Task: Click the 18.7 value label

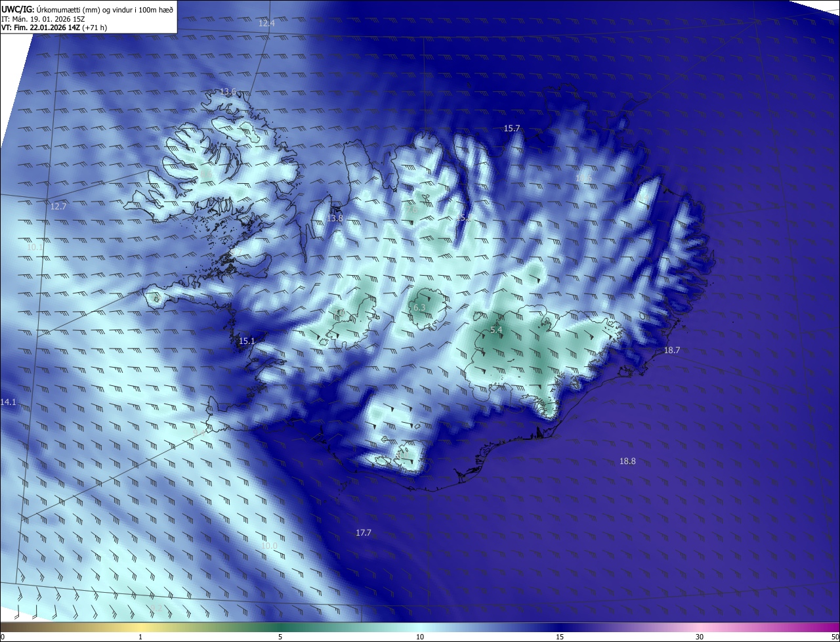Action: click(x=672, y=350)
